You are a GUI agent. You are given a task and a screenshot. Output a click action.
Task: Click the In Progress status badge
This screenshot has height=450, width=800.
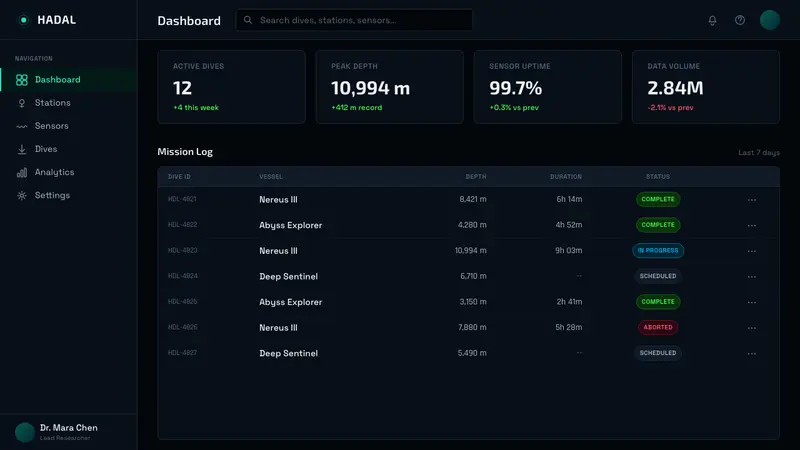658,251
